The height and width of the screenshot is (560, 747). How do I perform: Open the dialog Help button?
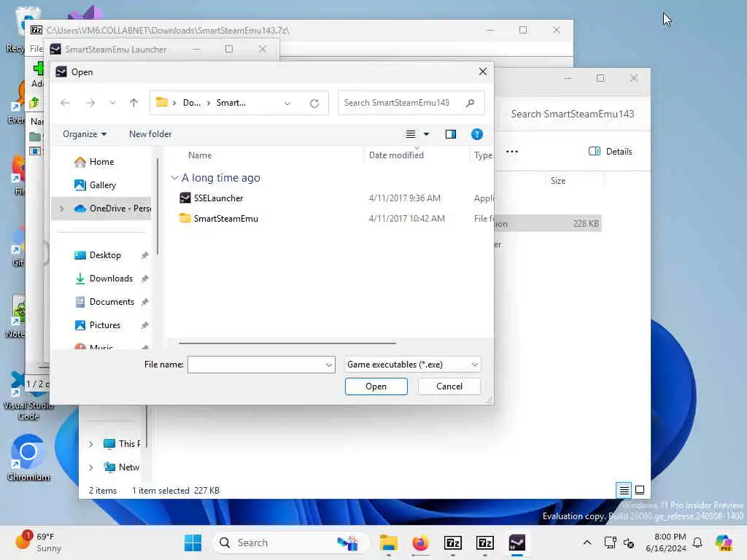477,134
